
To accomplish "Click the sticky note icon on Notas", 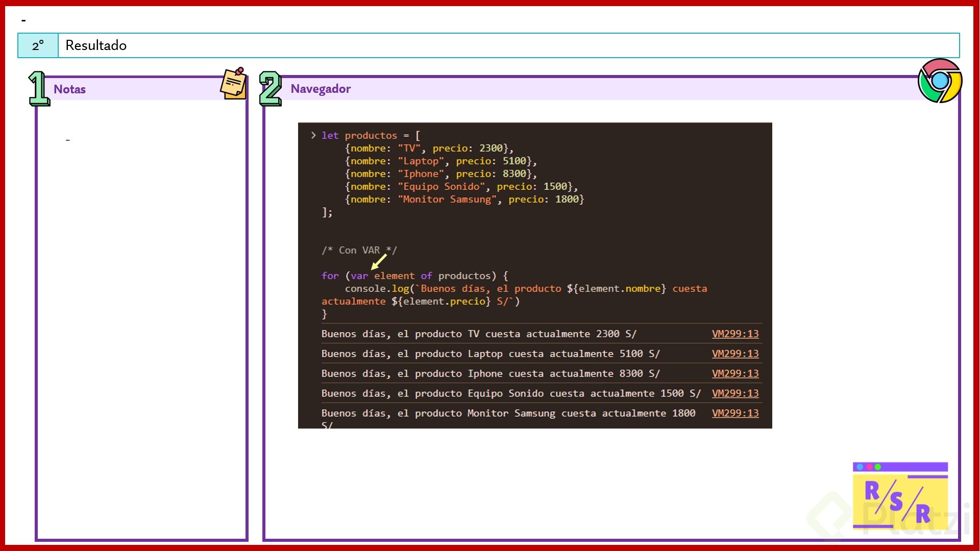I will (234, 83).
